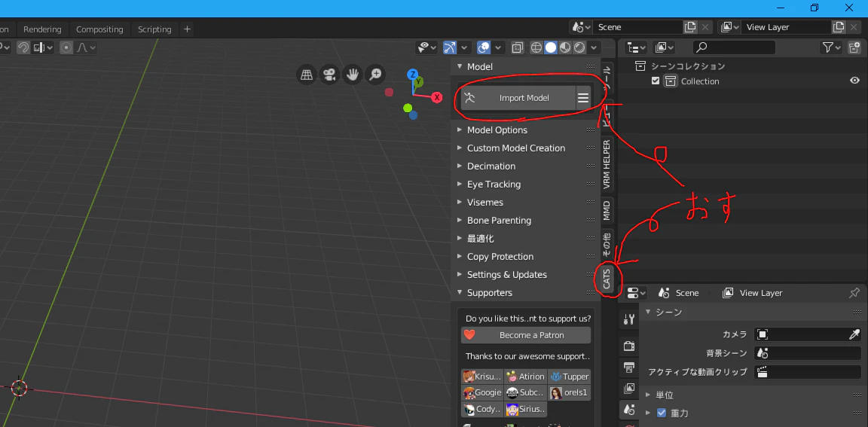This screenshot has width=868, height=427.
Task: Expand the Custom Model Creation panel
Action: tap(516, 148)
